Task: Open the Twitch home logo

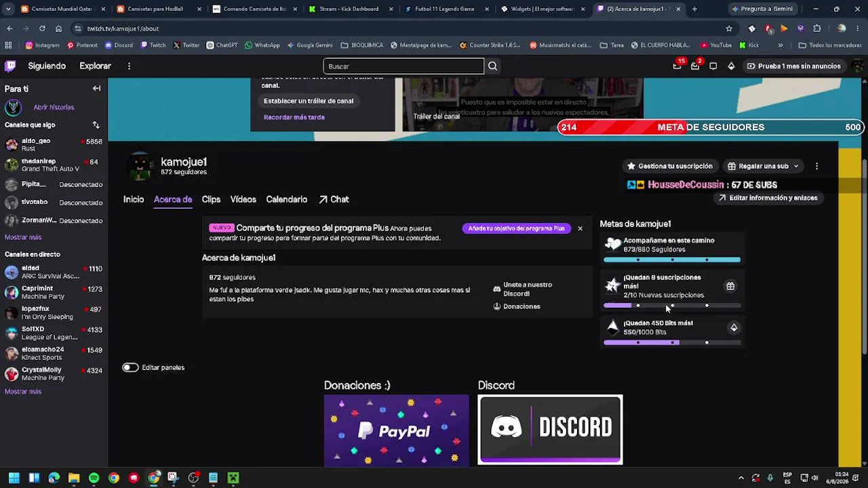Action: pos(10,66)
